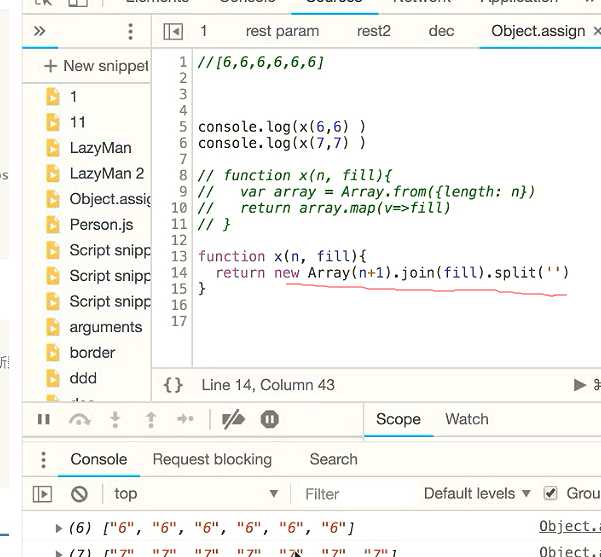Add a new snippet
Screen dimensions: 601x557
pyautogui.click(x=96, y=66)
